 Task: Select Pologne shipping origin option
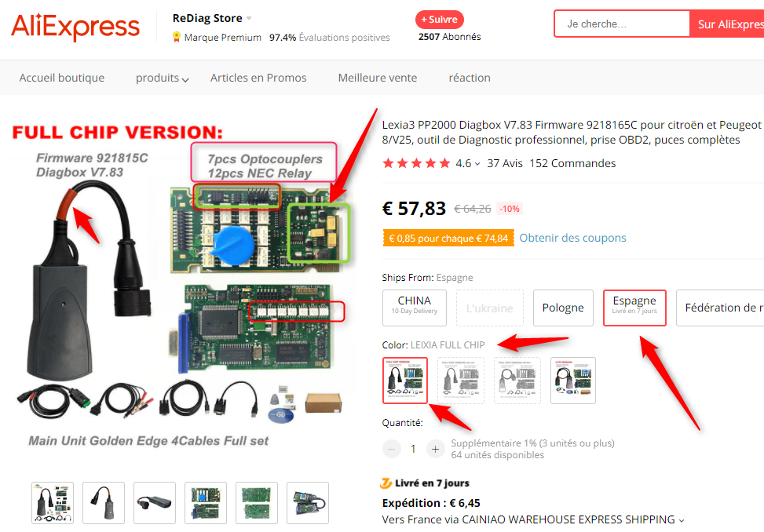pos(563,308)
